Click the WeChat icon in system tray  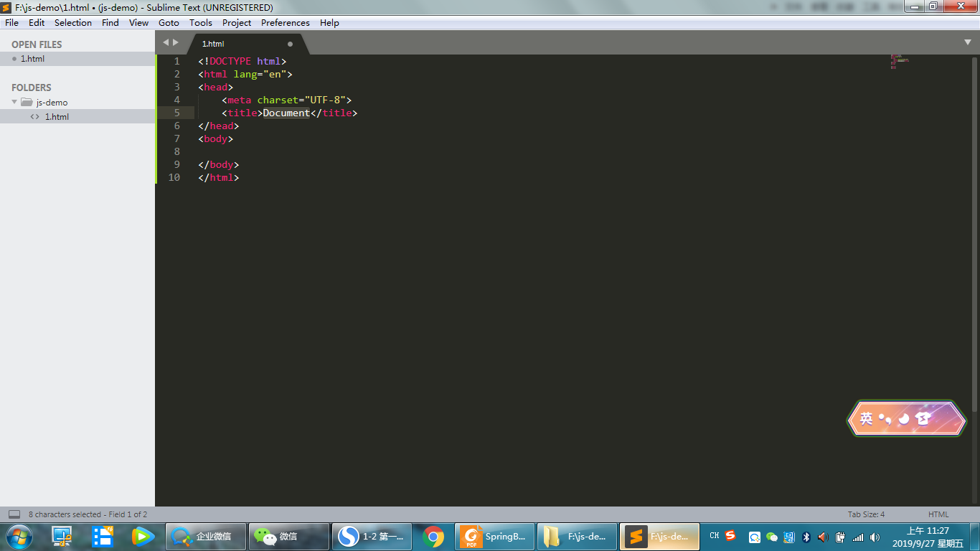coord(772,537)
